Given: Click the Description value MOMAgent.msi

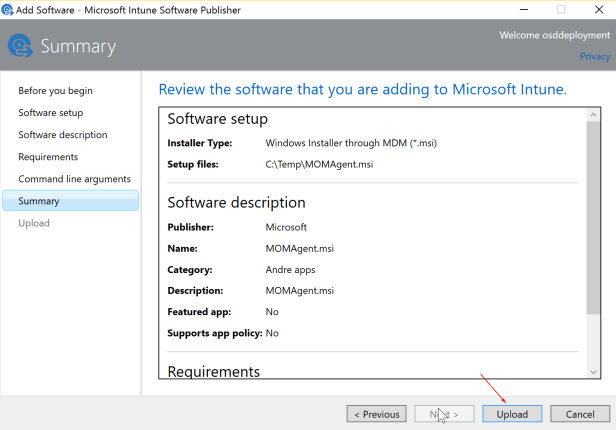Looking at the screenshot, I should pyautogui.click(x=299, y=291).
